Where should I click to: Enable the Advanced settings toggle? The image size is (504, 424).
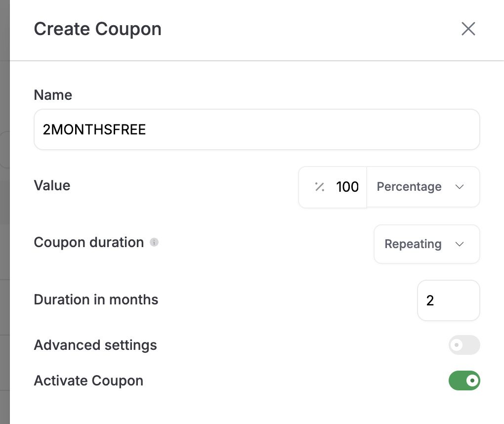tap(464, 345)
